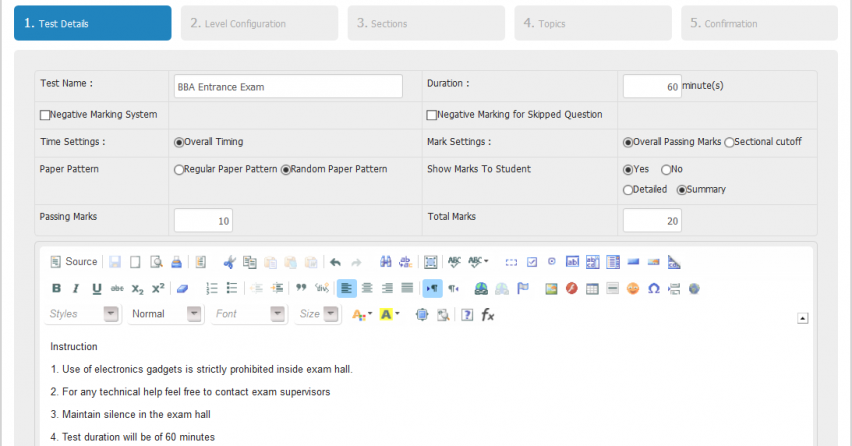Go to Topics step
Image resolution: width=852 pixels, height=446 pixels.
point(593,23)
